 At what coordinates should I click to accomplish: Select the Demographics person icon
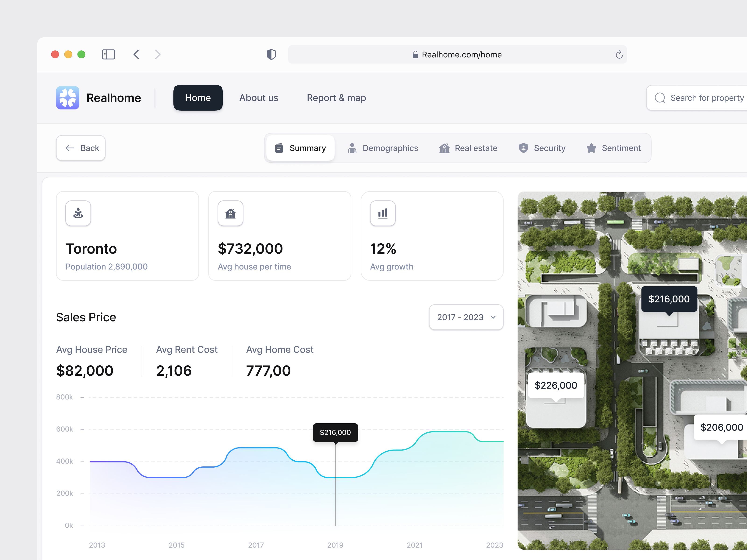352,148
